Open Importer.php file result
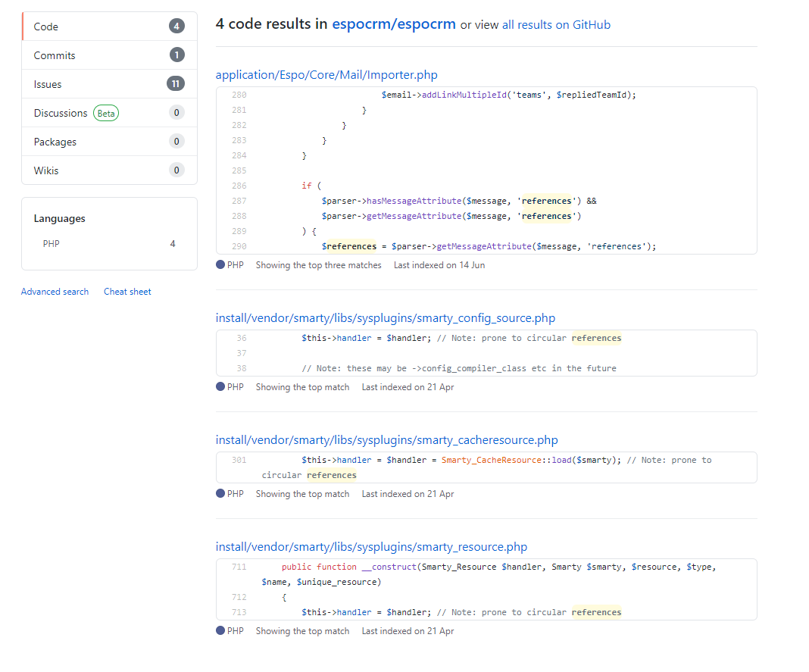Image resolution: width=809 pixels, height=672 pixels. [x=326, y=75]
